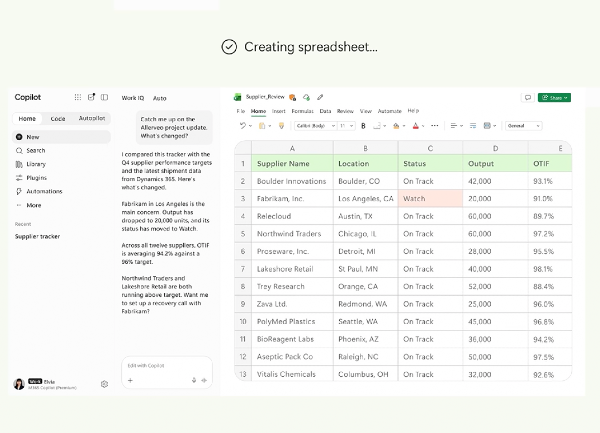
Task: Open the Undo dropdown arrow
Action: pyautogui.click(x=250, y=126)
